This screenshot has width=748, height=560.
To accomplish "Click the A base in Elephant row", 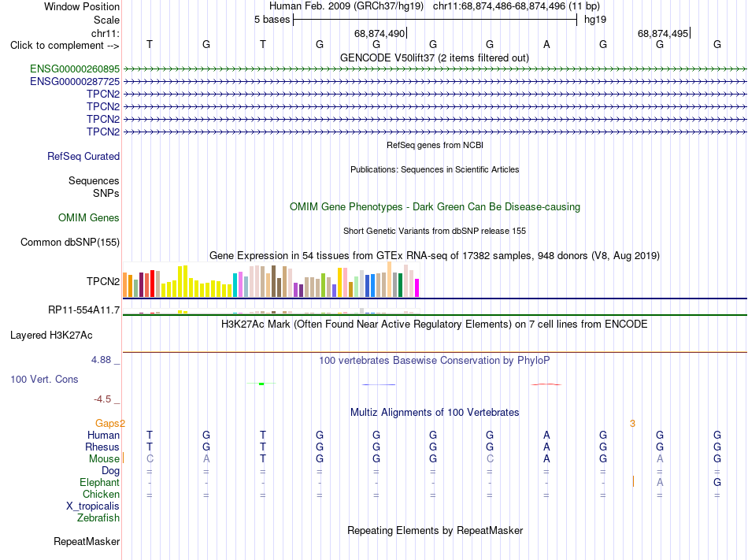I will pyautogui.click(x=660, y=482).
